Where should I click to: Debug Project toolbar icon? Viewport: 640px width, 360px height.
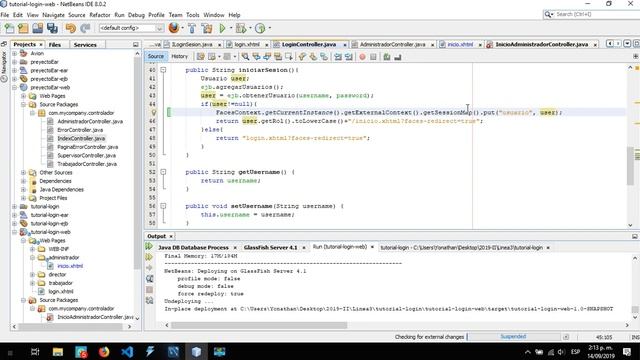coord(241,28)
